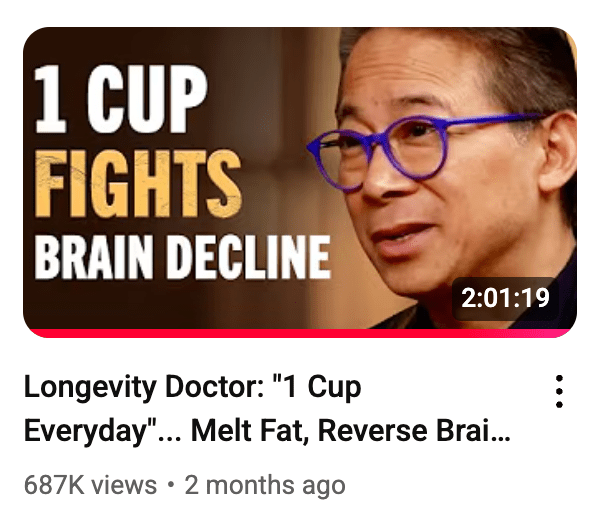The width and height of the screenshot is (600, 526).
Task: Click the red watched progress bar
Action: tap(300, 333)
